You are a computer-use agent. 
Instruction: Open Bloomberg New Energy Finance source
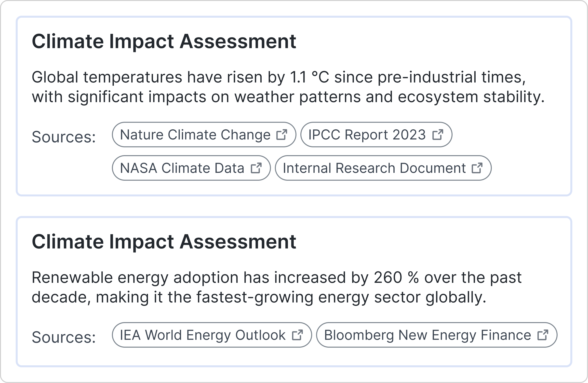coord(428,335)
